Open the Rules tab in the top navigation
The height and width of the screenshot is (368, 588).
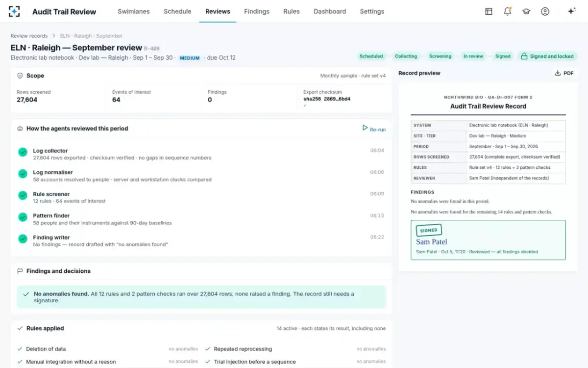point(292,11)
